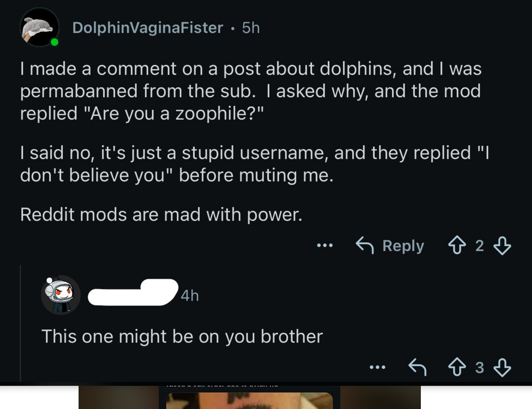The image size is (532, 409).
Task: Click the 4h timestamp on the reply
Action: 190,295
